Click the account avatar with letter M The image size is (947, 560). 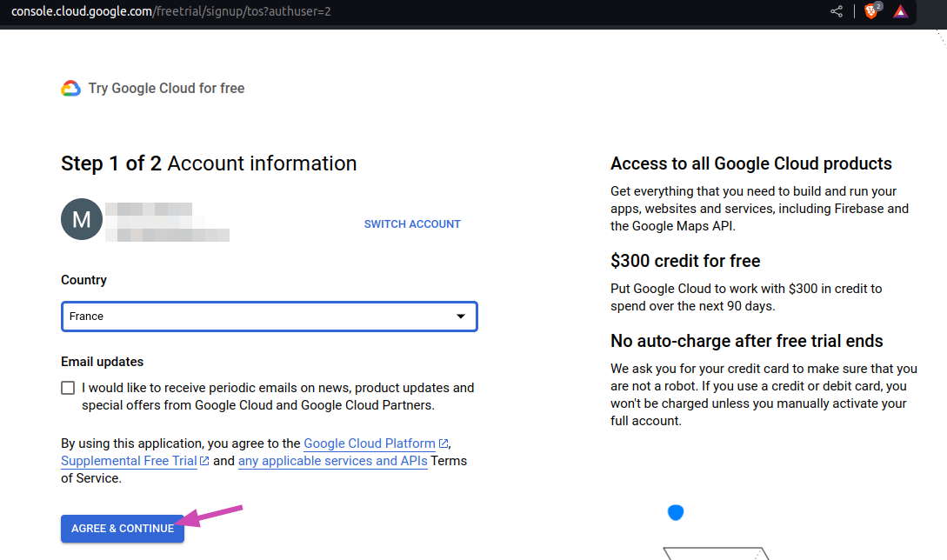click(82, 218)
